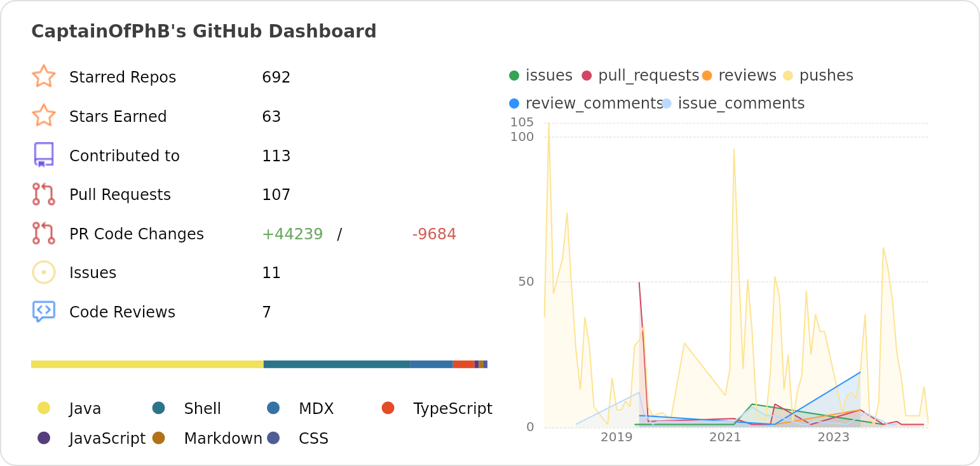Image resolution: width=980 pixels, height=466 pixels.
Task: Click the 'Shell' language label
Action: tap(203, 409)
